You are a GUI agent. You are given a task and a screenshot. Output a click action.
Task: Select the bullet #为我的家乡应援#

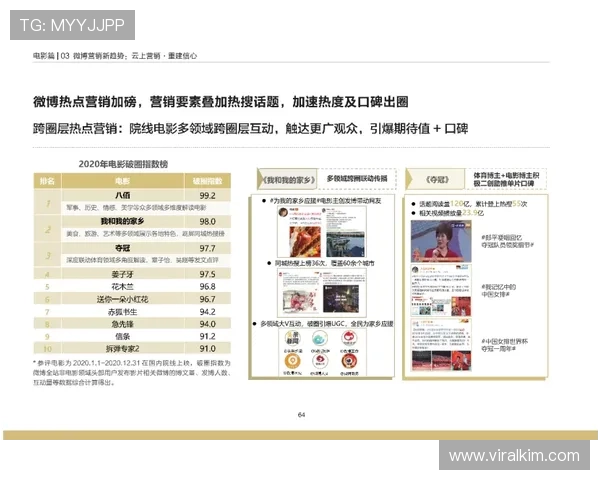coord(326,201)
